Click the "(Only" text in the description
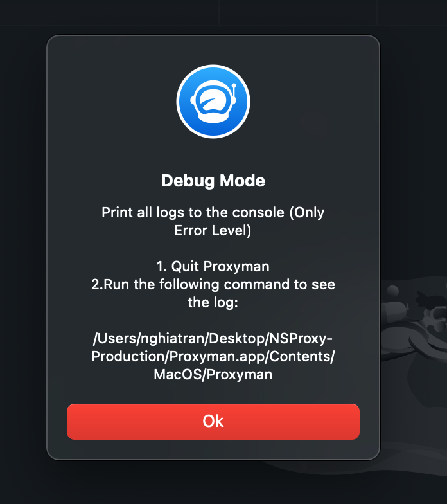Screen dimensions: 447x504 [x=307, y=213]
